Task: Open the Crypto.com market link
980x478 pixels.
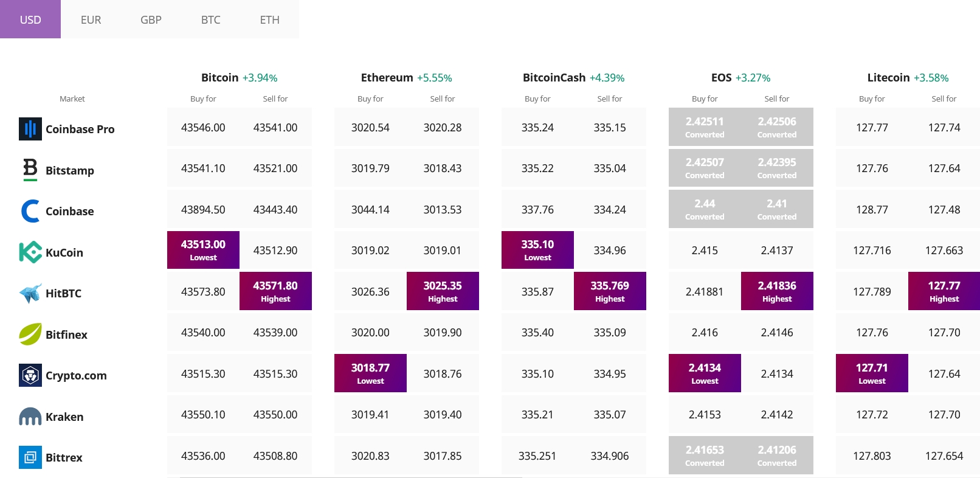Action: pyautogui.click(x=76, y=375)
